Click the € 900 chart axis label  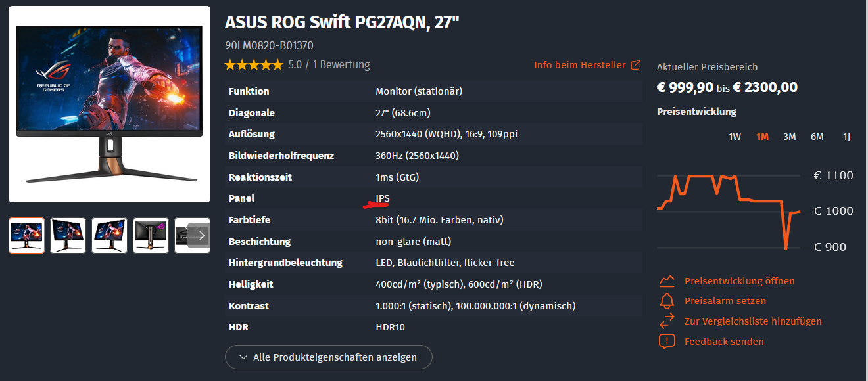coord(831,247)
